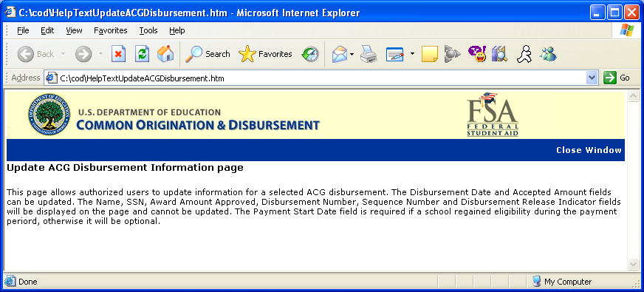Screen dimensions: 644x292
Task: Click the My Computer zone indicator
Action: point(562,282)
